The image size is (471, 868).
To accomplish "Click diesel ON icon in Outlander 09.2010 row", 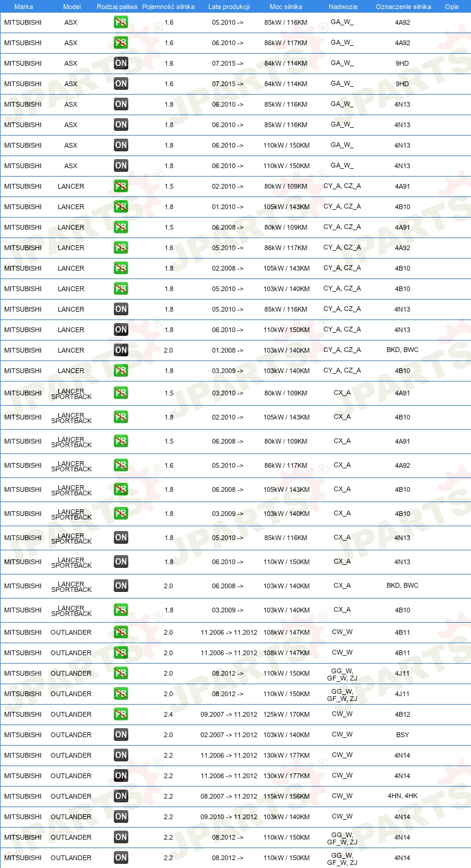I will pyautogui.click(x=121, y=817).
